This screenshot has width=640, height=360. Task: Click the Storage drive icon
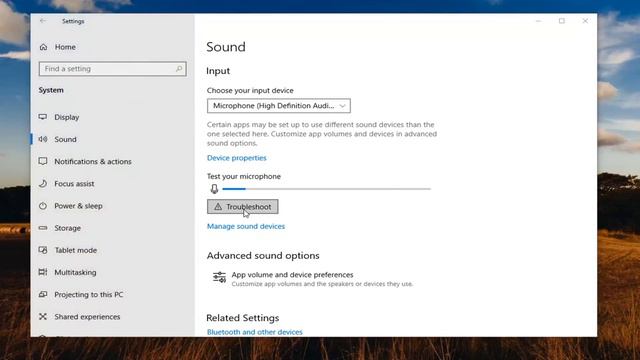43,228
